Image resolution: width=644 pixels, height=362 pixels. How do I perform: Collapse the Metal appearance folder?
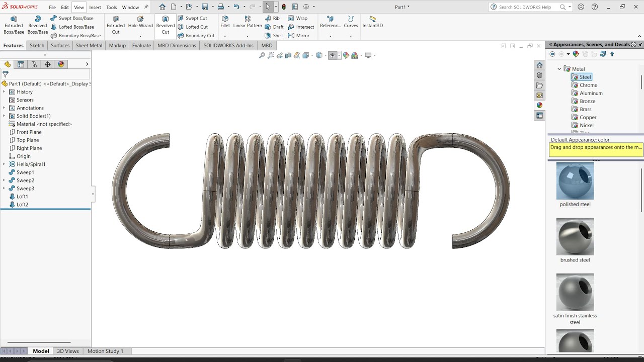pyautogui.click(x=559, y=69)
